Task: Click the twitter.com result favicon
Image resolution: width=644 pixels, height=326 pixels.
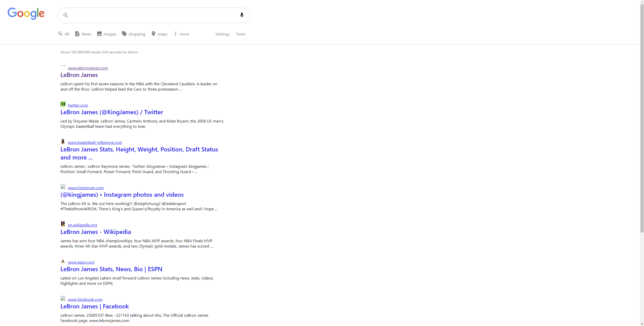Action: [x=63, y=104]
